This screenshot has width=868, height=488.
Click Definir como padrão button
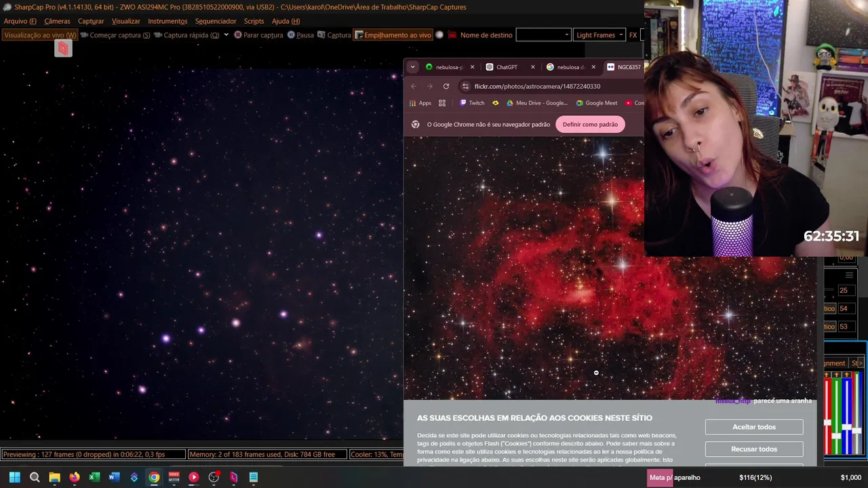coord(590,125)
